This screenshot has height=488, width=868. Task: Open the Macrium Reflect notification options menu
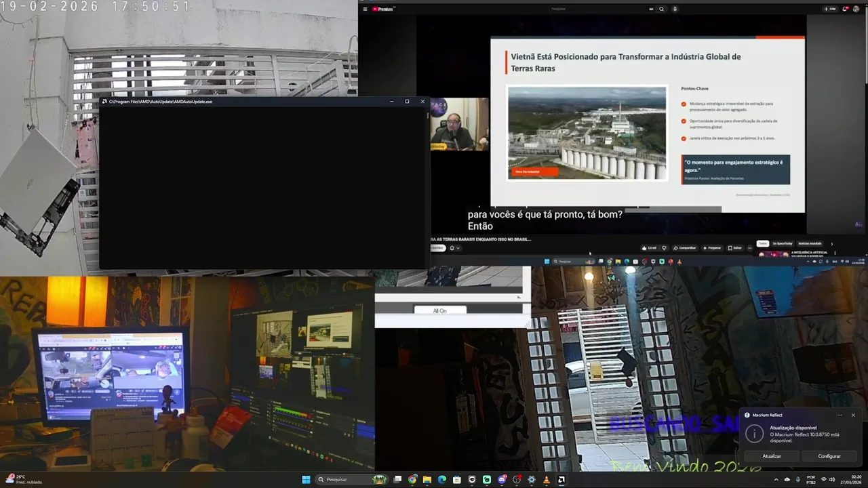pos(840,415)
